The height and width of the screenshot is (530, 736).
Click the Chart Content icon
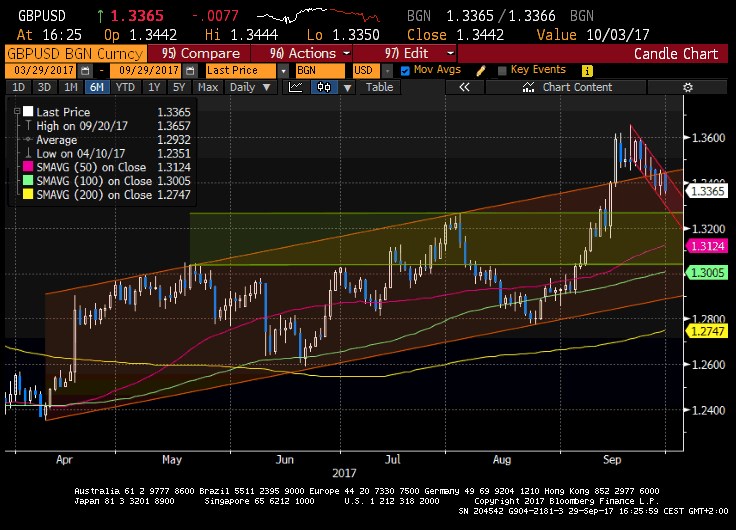[x=529, y=87]
